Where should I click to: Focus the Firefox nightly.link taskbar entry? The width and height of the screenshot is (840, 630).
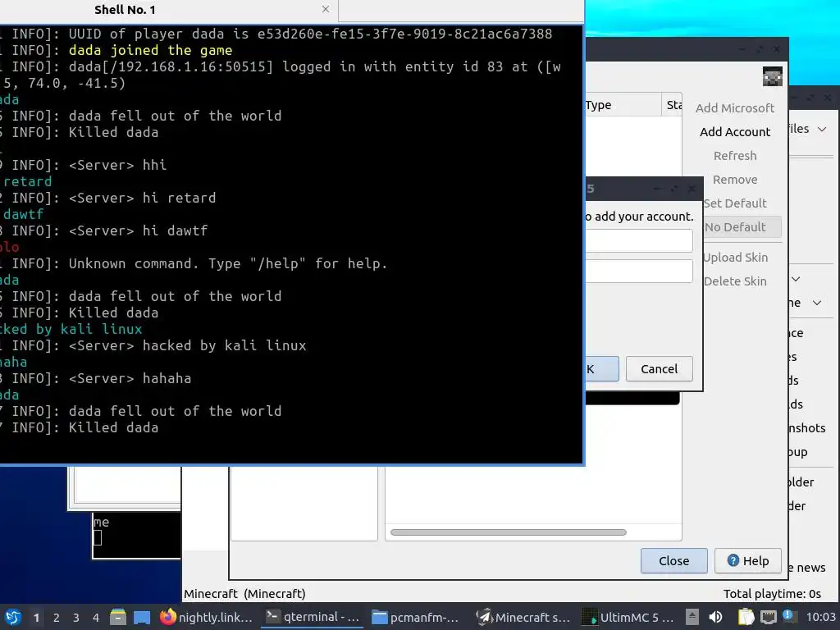206,617
